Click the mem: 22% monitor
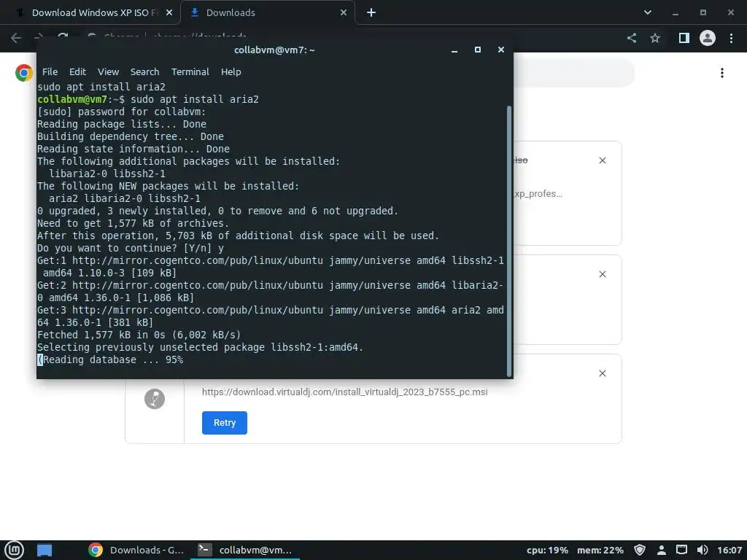Viewport: 747px width, 560px height. click(x=600, y=550)
